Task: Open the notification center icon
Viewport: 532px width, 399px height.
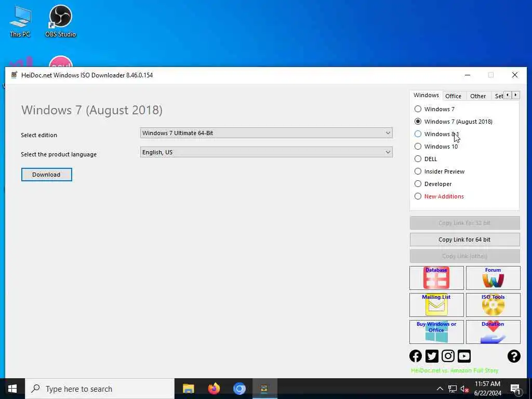Action: [515, 389]
